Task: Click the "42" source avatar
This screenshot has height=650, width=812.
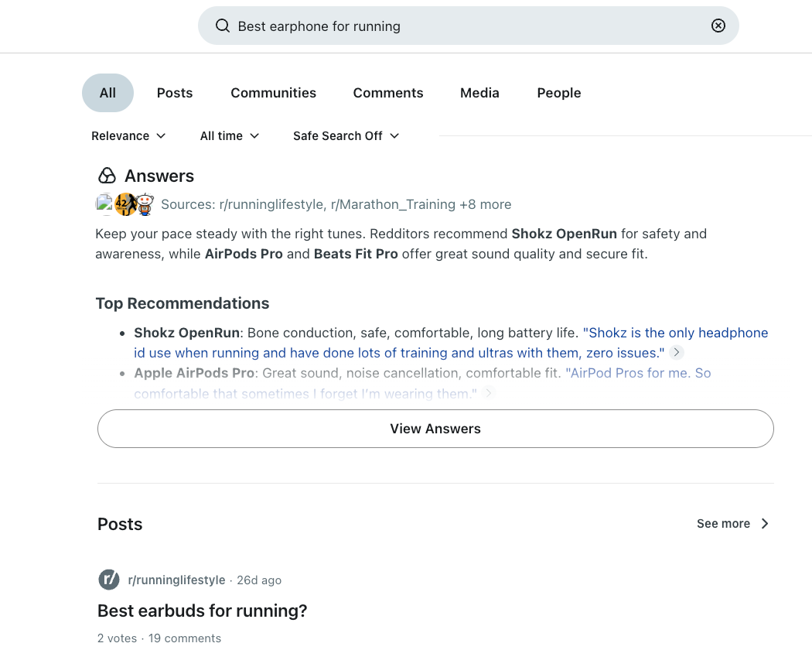Action: click(125, 204)
